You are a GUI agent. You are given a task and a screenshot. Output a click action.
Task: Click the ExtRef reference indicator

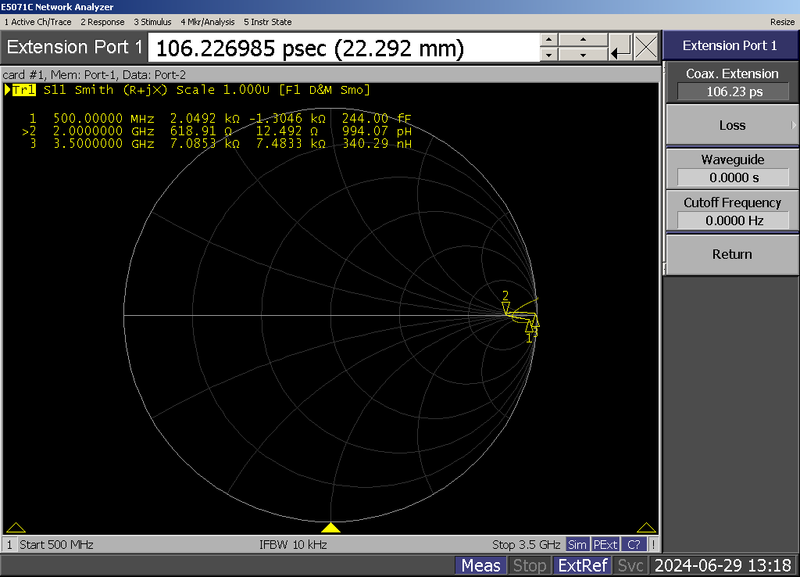(x=583, y=565)
